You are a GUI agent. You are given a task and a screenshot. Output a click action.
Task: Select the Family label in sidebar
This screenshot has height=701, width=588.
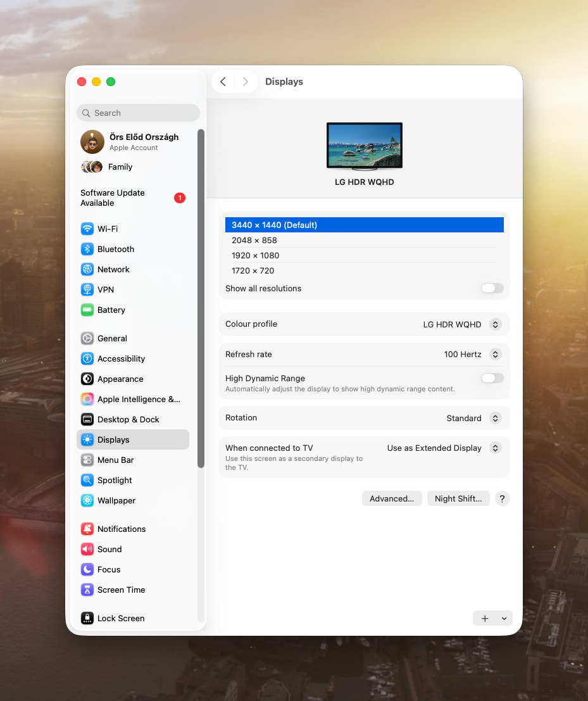click(x=120, y=167)
